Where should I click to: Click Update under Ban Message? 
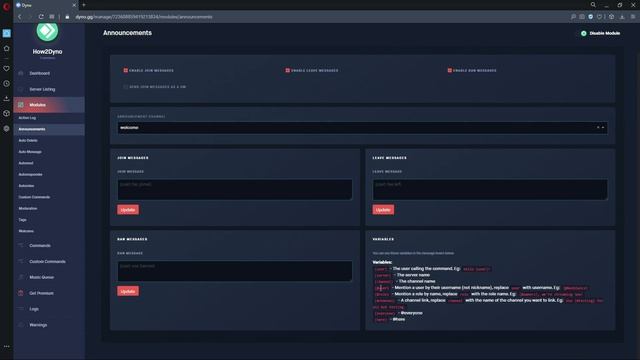pyautogui.click(x=128, y=291)
